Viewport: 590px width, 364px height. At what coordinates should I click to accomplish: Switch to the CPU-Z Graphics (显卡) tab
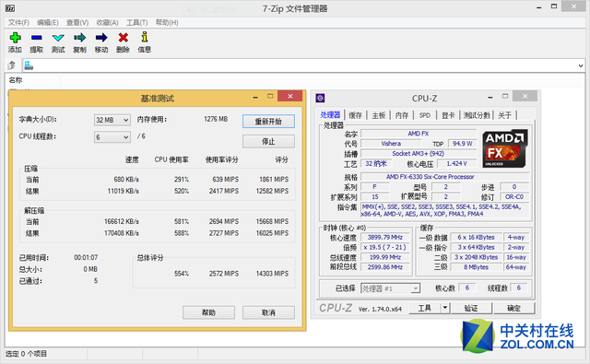coord(448,115)
